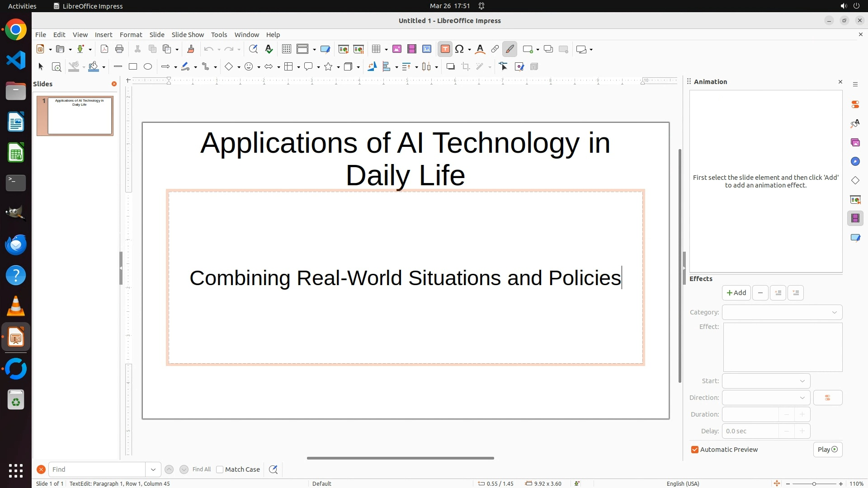Click the Insert Table icon
This screenshot has height=488, width=868.
[376, 49]
